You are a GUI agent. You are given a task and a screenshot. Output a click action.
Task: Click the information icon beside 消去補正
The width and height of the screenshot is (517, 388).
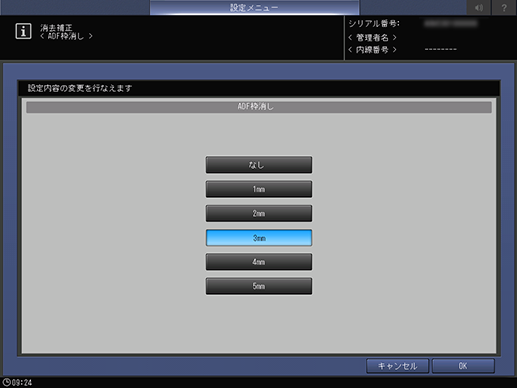23,31
